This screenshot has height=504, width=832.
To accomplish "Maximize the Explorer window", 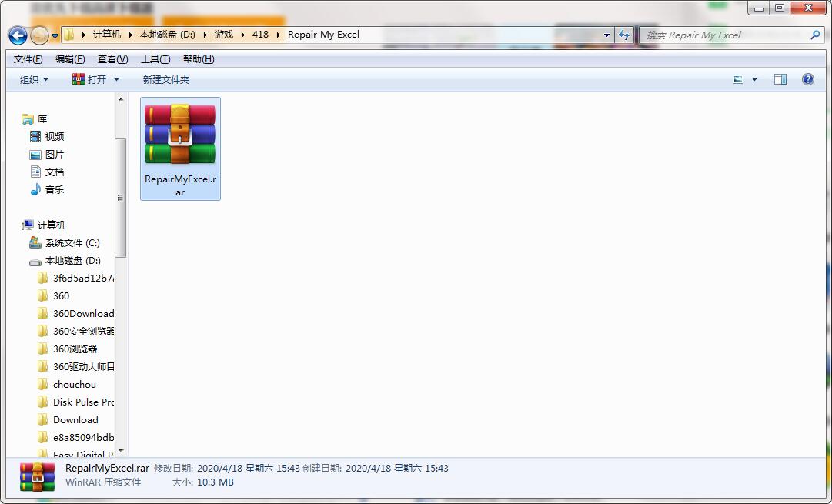I will [780, 8].
